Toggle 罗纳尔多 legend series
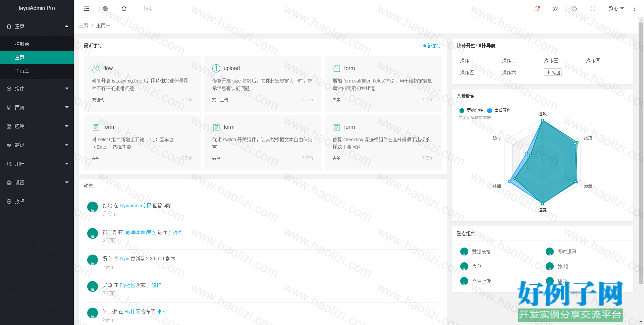 click(471, 110)
